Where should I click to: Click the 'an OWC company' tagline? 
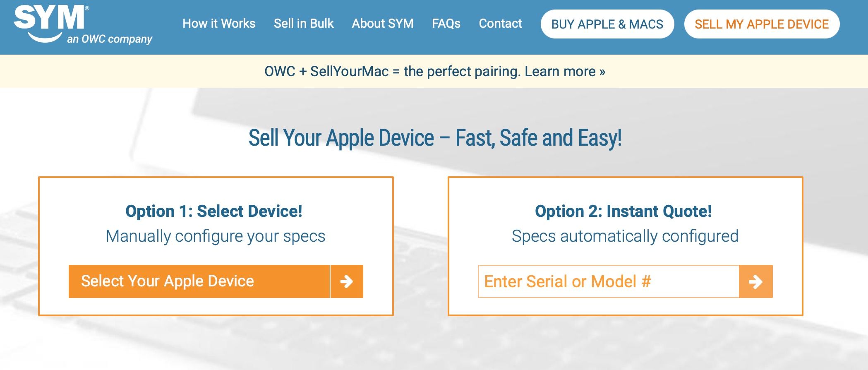pos(110,39)
